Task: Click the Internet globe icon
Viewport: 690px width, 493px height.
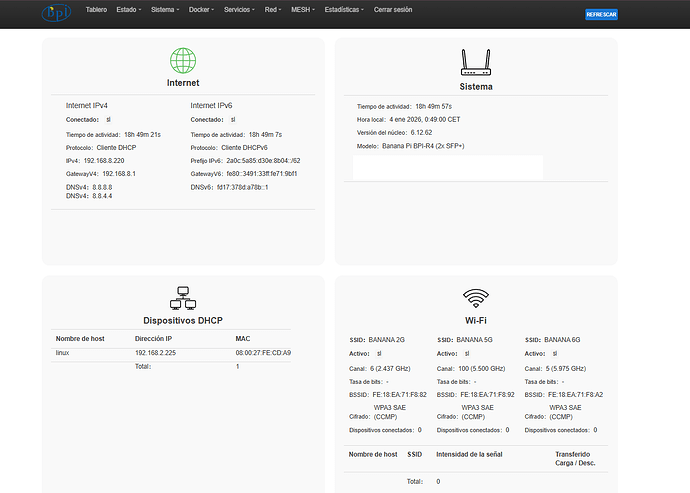Action: pyautogui.click(x=183, y=61)
